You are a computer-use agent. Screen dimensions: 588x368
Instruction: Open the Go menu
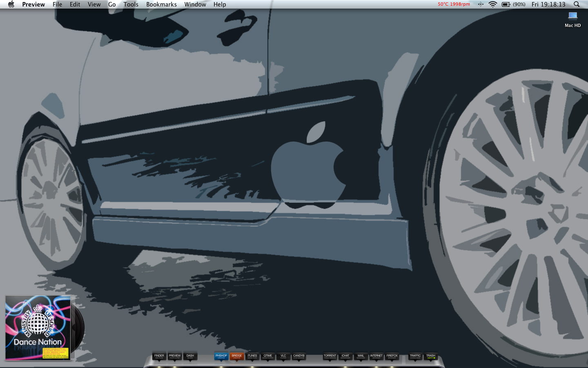tap(112, 4)
